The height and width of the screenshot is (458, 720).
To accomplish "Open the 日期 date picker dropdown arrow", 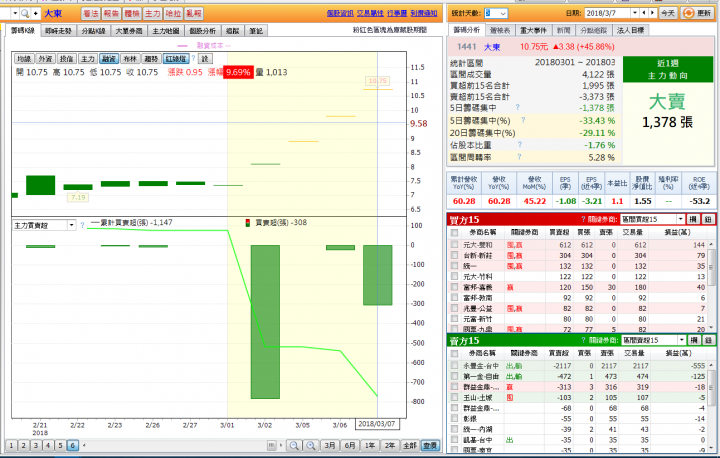I will (x=635, y=13).
